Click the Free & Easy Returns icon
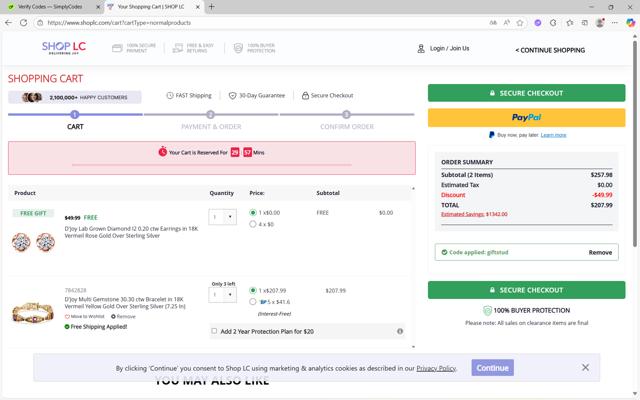Image resolution: width=640 pixels, height=400 pixels. coord(178,48)
